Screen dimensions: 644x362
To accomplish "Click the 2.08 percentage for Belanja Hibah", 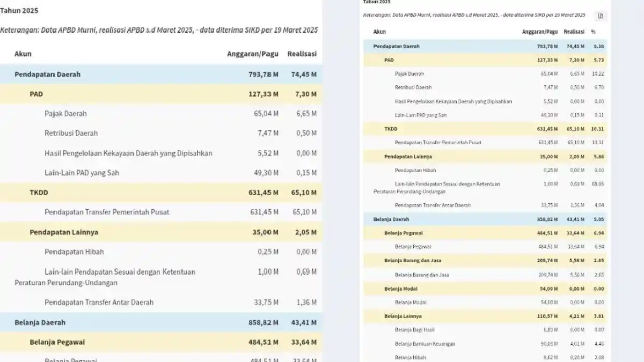I will 599,357.
